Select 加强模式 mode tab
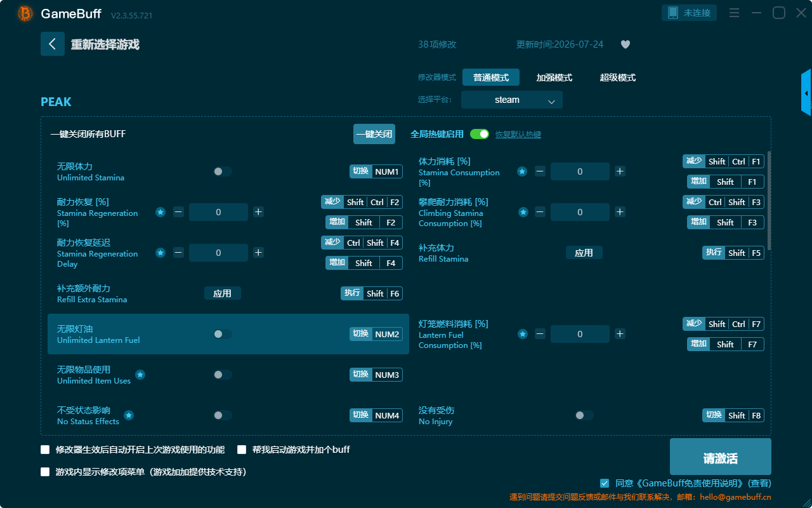Viewport: 812px width, 508px height. [554, 77]
